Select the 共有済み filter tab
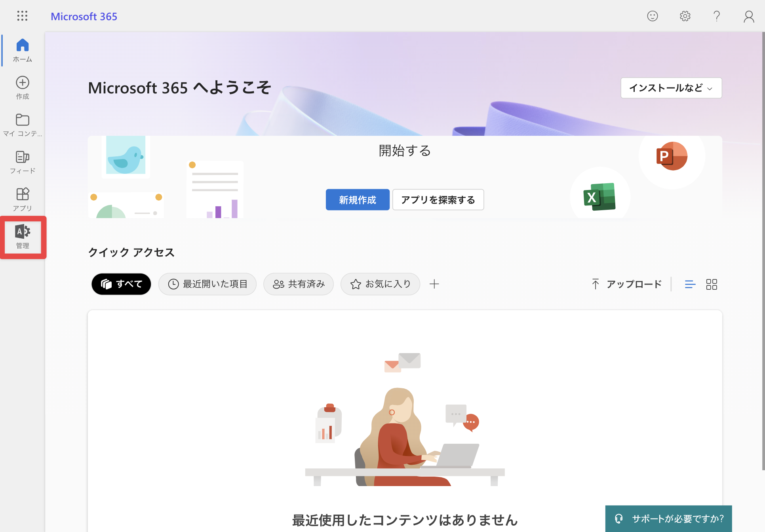 299,284
